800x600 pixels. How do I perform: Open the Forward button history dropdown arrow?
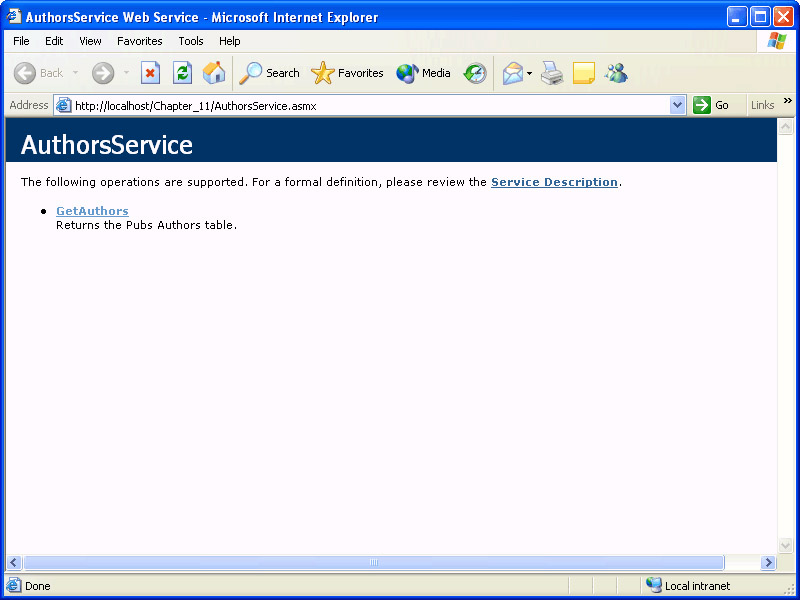click(x=126, y=73)
